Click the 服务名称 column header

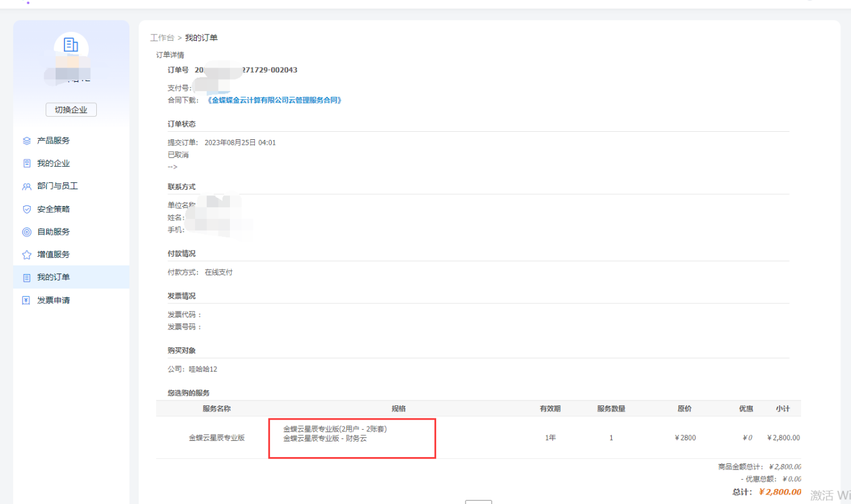point(217,409)
